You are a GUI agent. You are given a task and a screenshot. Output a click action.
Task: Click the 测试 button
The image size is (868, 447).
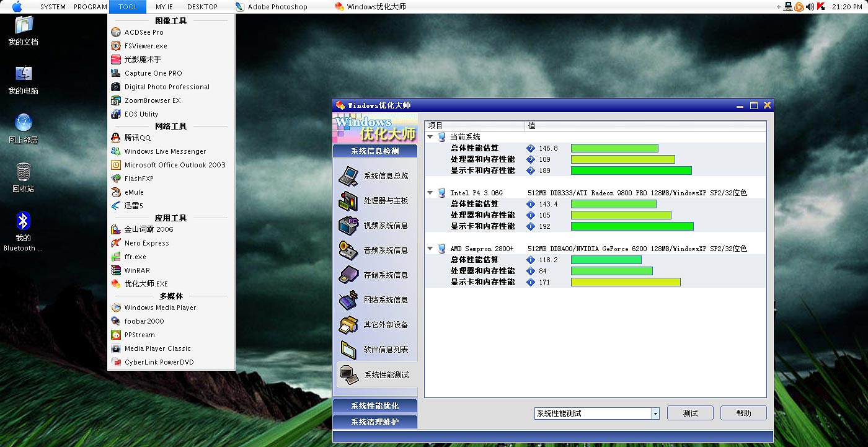[690, 414]
